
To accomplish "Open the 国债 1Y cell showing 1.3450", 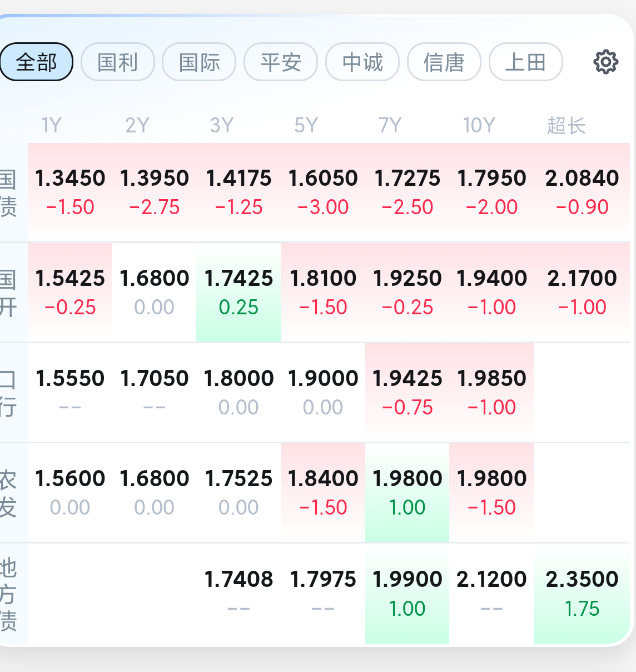I will pyautogui.click(x=70, y=192).
